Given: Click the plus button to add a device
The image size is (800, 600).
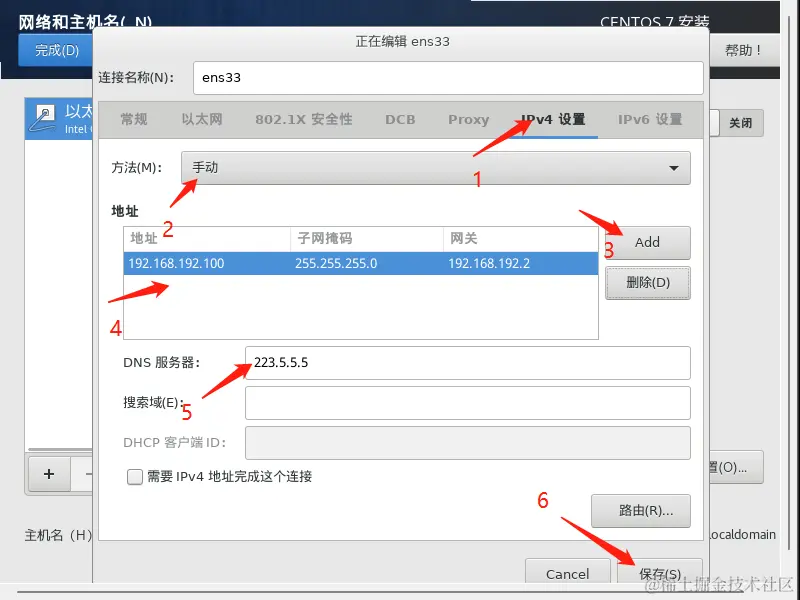Looking at the screenshot, I should 49,474.
